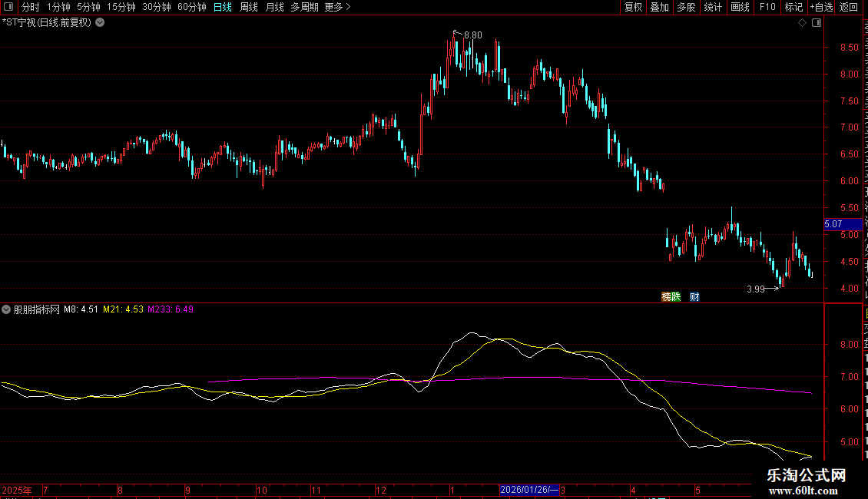Select the 1分钟 period
The width and height of the screenshot is (868, 499).
[58, 7]
